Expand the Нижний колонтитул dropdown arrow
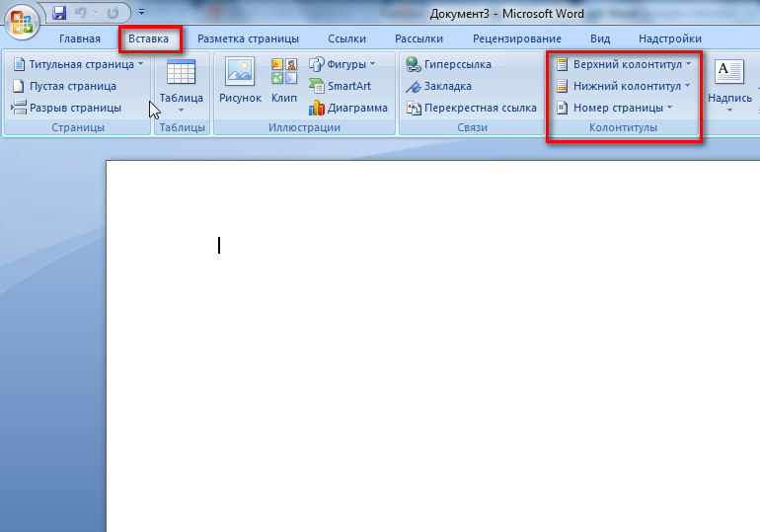This screenshot has height=532, width=760. pos(687,86)
